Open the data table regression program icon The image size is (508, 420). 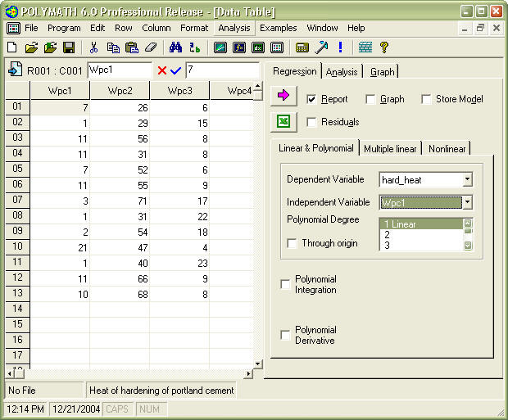point(277,47)
